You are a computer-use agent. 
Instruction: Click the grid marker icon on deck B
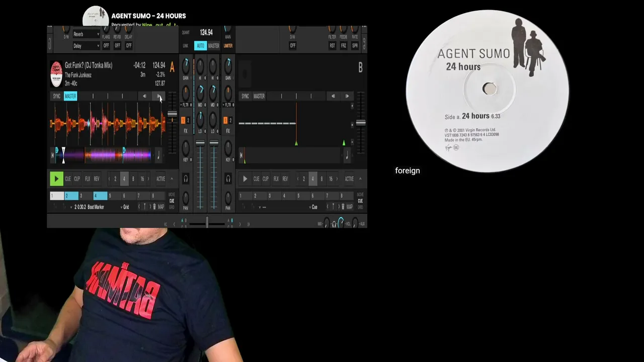click(x=333, y=207)
